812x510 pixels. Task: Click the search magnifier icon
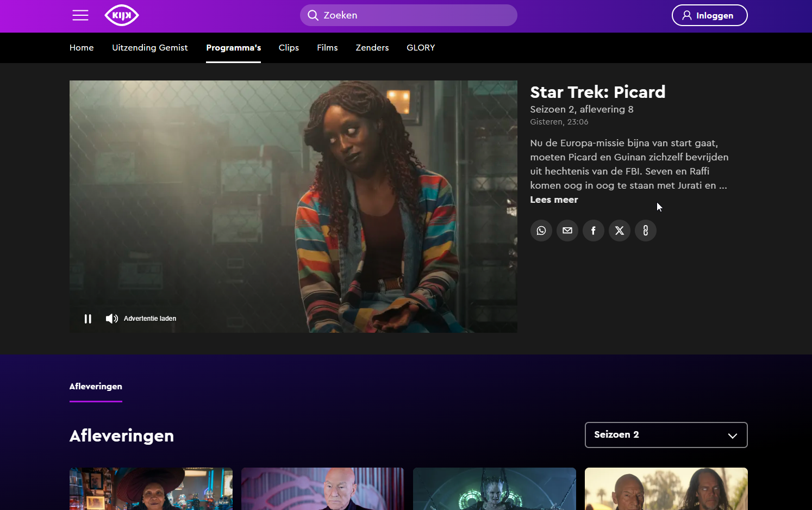tap(313, 15)
